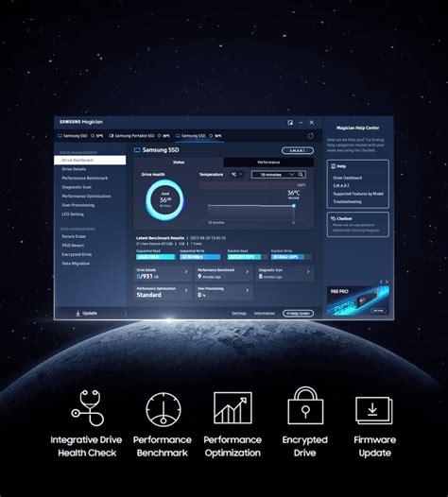This screenshot has width=448, height=497.
Task: Expand the Over Provisioning card arrow
Action: pyautogui.click(x=247, y=290)
